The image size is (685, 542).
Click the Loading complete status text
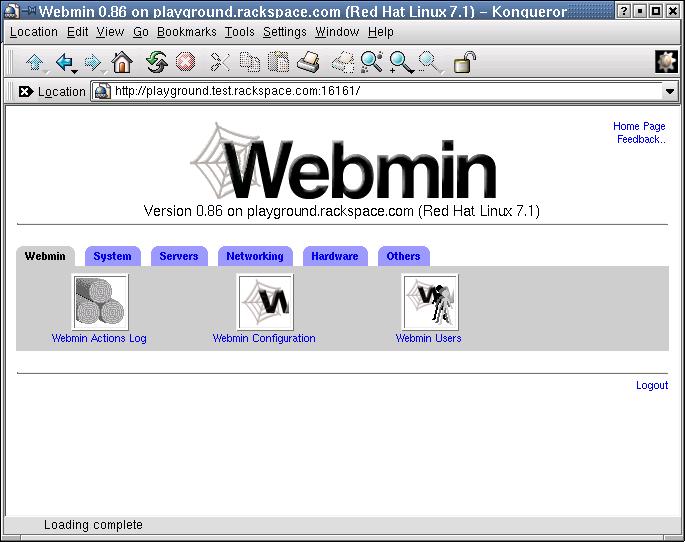click(93, 525)
